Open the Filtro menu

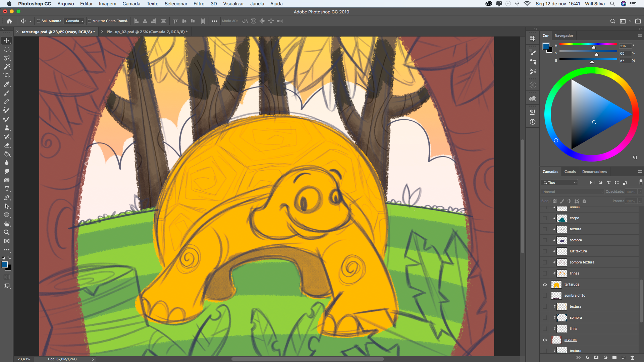pos(199,4)
